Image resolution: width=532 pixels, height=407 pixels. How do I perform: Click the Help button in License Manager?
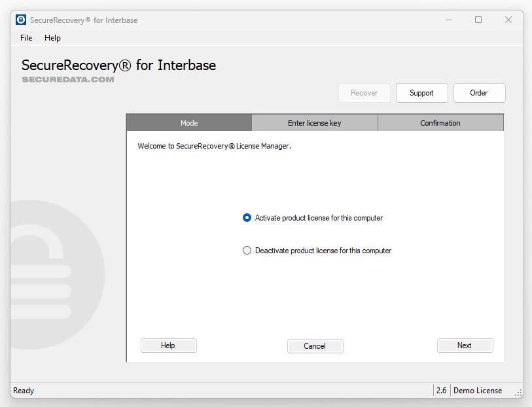point(168,345)
